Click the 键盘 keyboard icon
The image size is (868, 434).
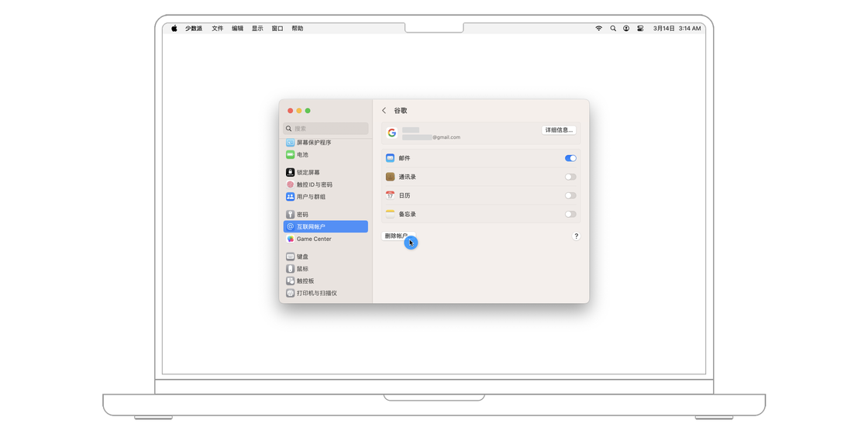point(290,257)
